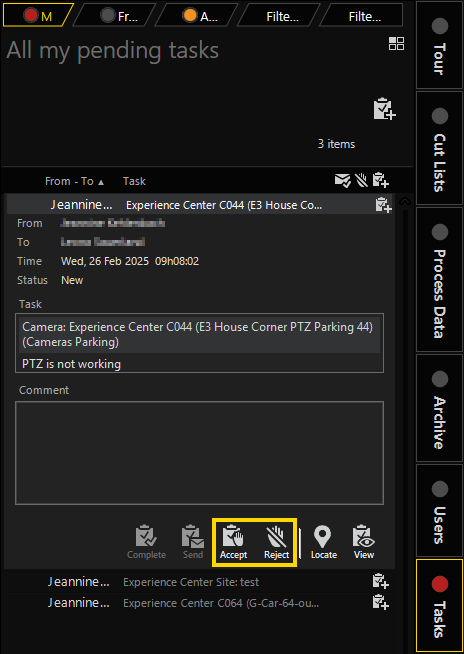Switch to the orange-dot A... tab
Viewport: 464px width, 654px height.
click(x=199, y=16)
